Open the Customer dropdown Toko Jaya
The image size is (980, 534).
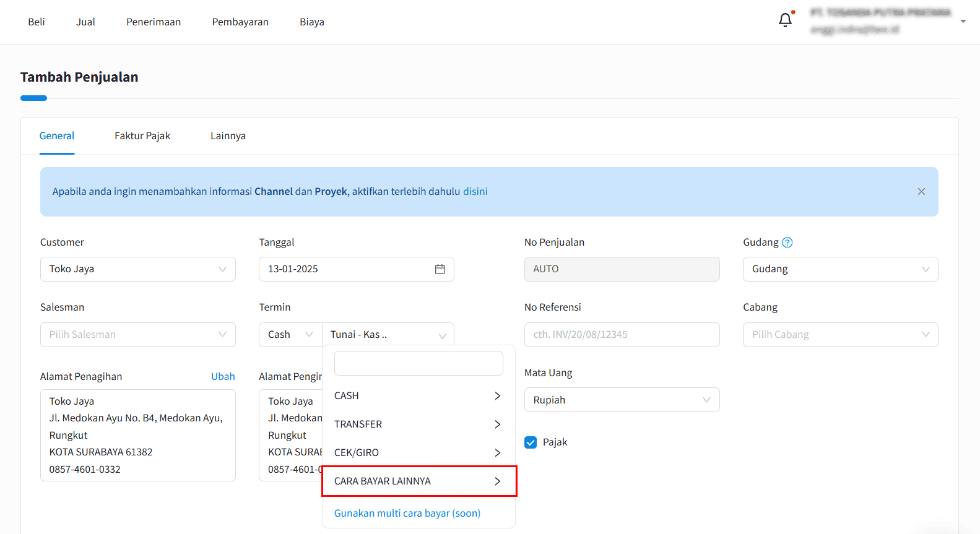coord(138,269)
